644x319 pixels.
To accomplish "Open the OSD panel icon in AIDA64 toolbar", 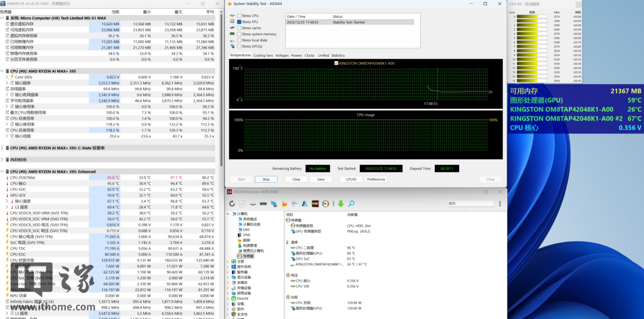I will point(316,204).
